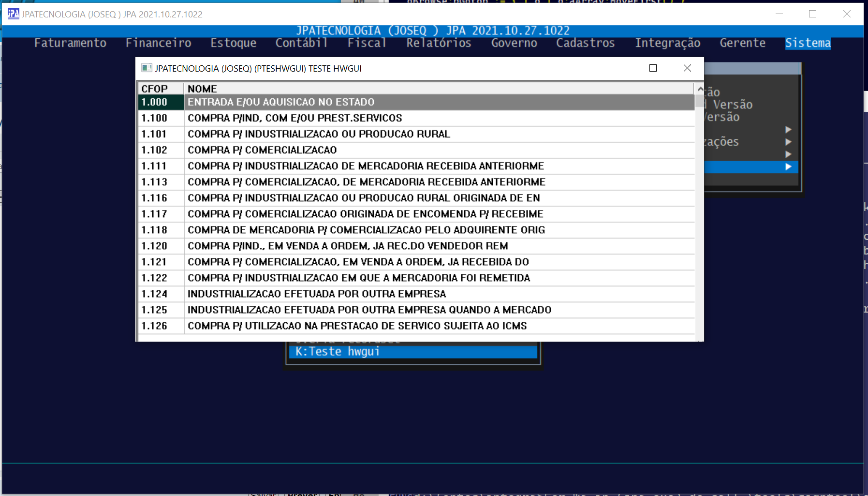This screenshot has width=868, height=496.
Task: Select the row with CFOP 1.120
Action: click(x=416, y=246)
